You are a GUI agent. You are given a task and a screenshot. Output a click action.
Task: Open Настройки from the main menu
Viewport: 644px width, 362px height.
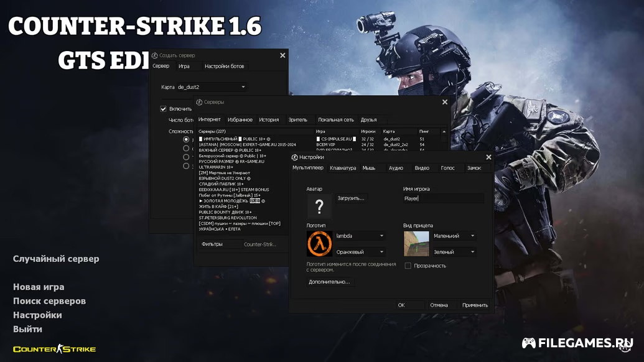[37, 315]
